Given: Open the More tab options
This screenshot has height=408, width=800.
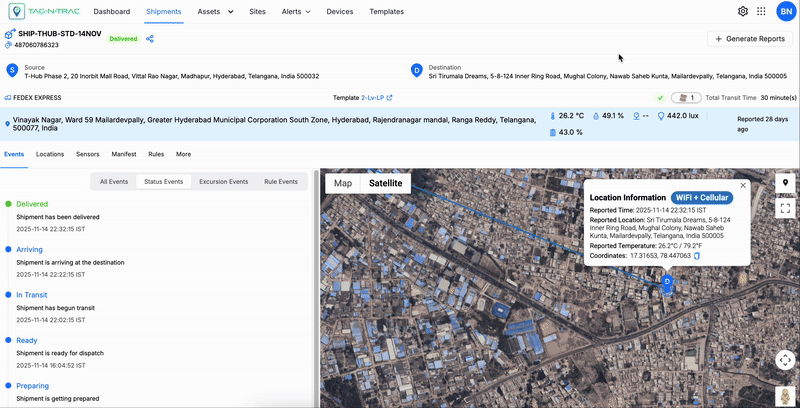Looking at the screenshot, I should [x=183, y=154].
